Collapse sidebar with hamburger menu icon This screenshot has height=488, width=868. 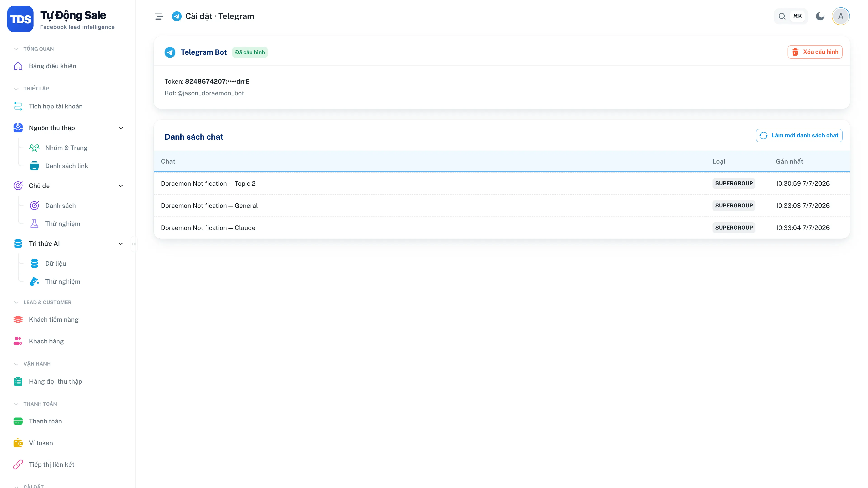point(159,16)
